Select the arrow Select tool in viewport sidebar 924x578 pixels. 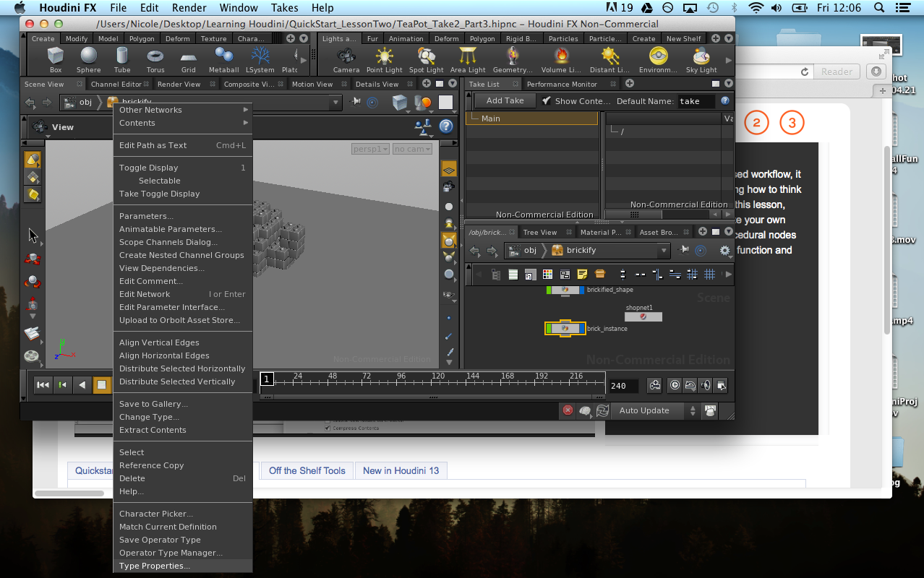[x=33, y=235]
